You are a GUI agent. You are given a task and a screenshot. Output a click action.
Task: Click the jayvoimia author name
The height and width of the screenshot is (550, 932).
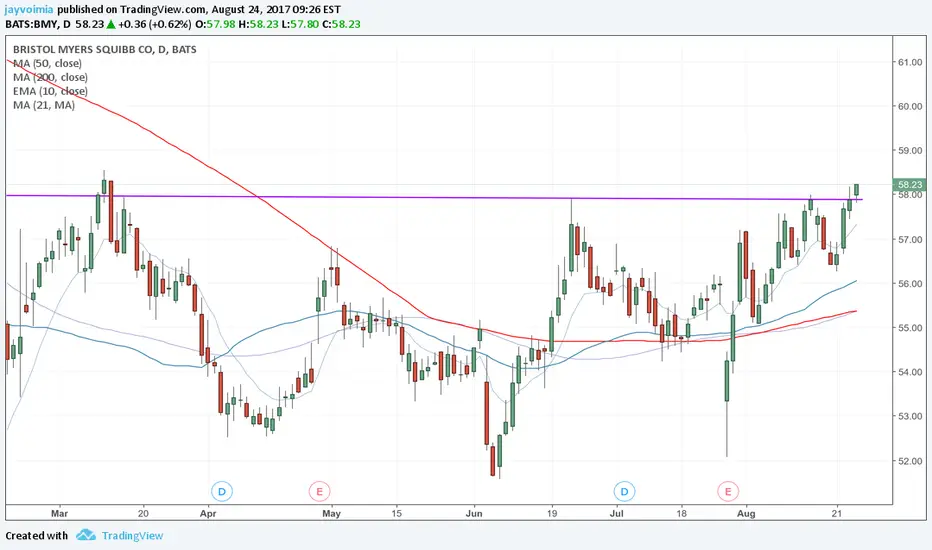coord(29,10)
